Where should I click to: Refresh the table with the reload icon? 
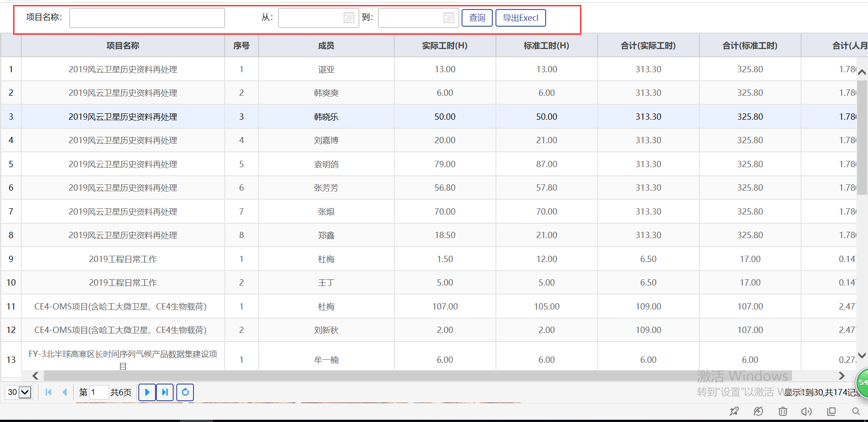pyautogui.click(x=185, y=392)
